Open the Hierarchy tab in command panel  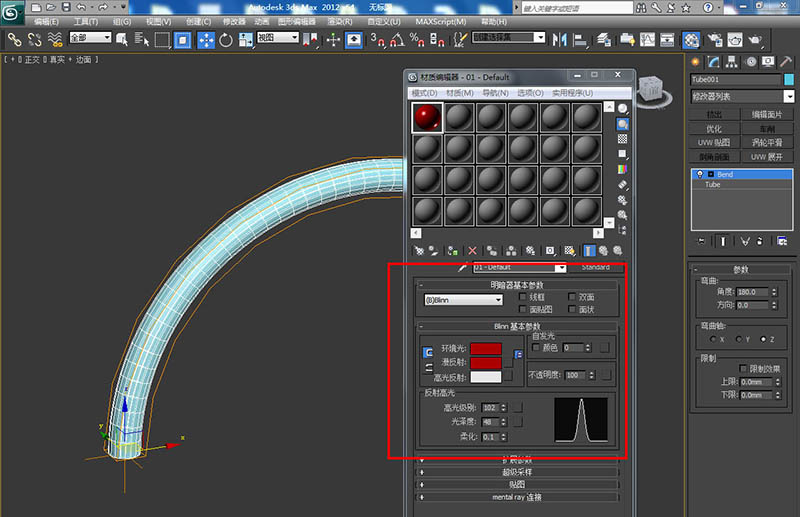(732, 62)
